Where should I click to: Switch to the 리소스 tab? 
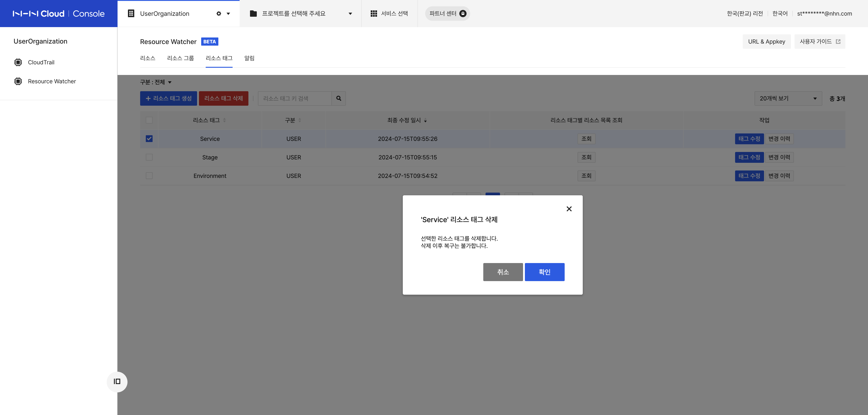click(148, 58)
